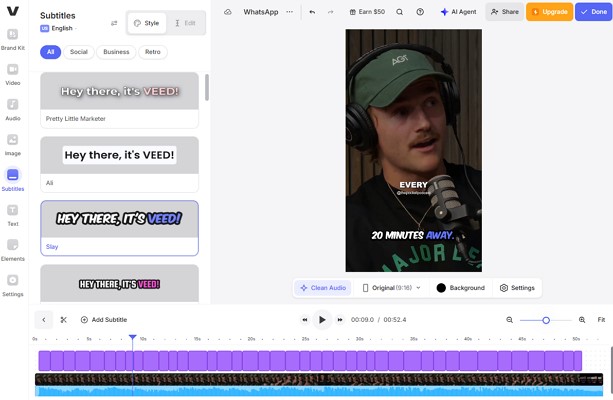Viewport: 613px width, 400px height.
Task: Click the Done button
Action: (593, 12)
